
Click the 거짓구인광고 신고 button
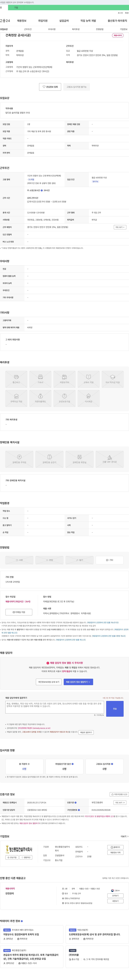tap(119, 794)
